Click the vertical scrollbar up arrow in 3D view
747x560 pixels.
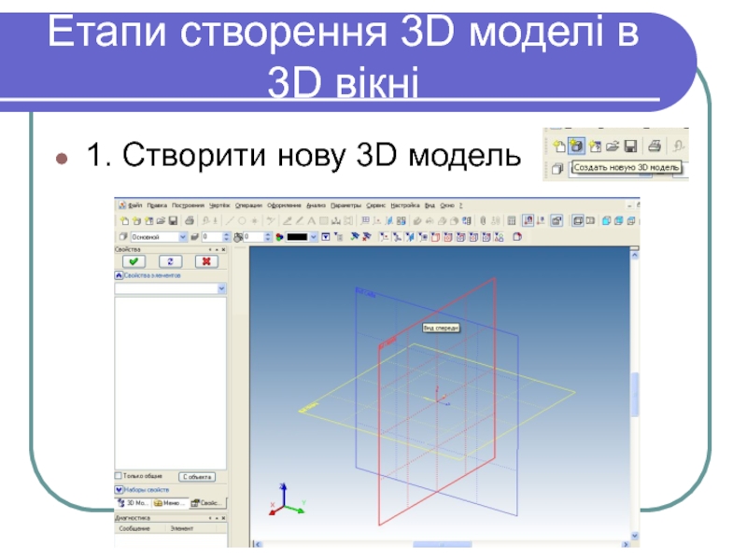pos(635,255)
